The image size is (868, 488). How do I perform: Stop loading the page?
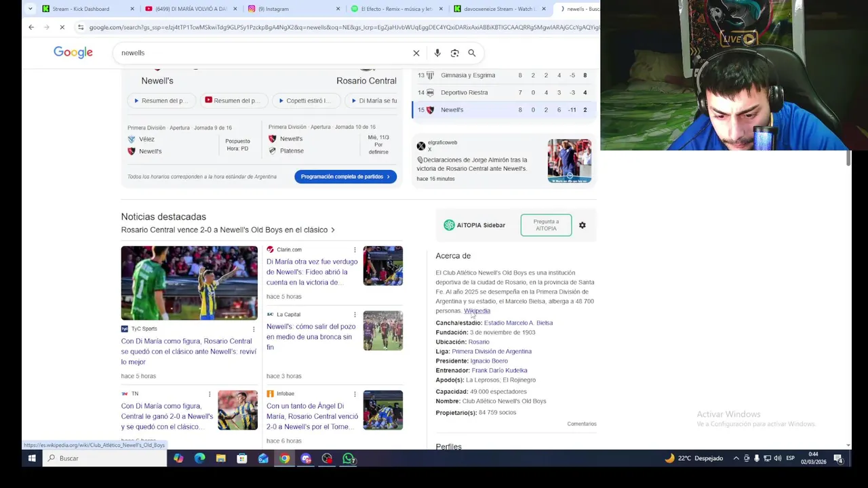tap(62, 27)
